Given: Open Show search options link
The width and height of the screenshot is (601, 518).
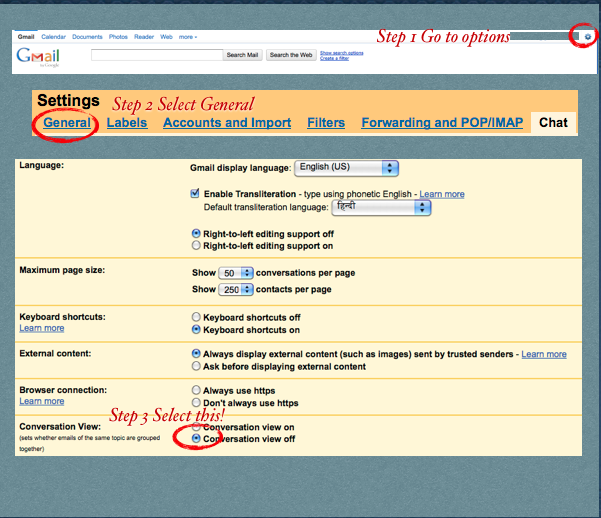Looking at the screenshot, I should 342,53.
